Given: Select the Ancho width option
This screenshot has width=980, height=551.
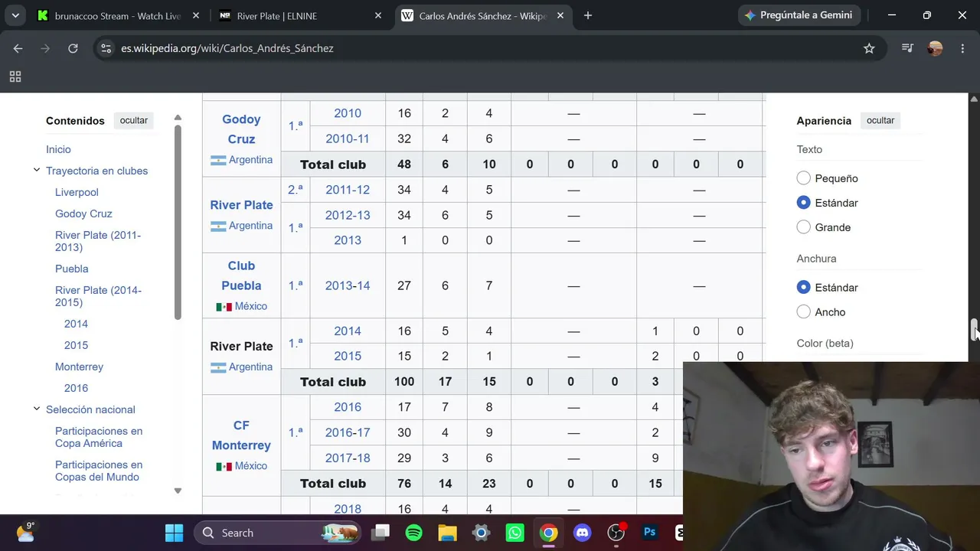Looking at the screenshot, I should pos(803,312).
